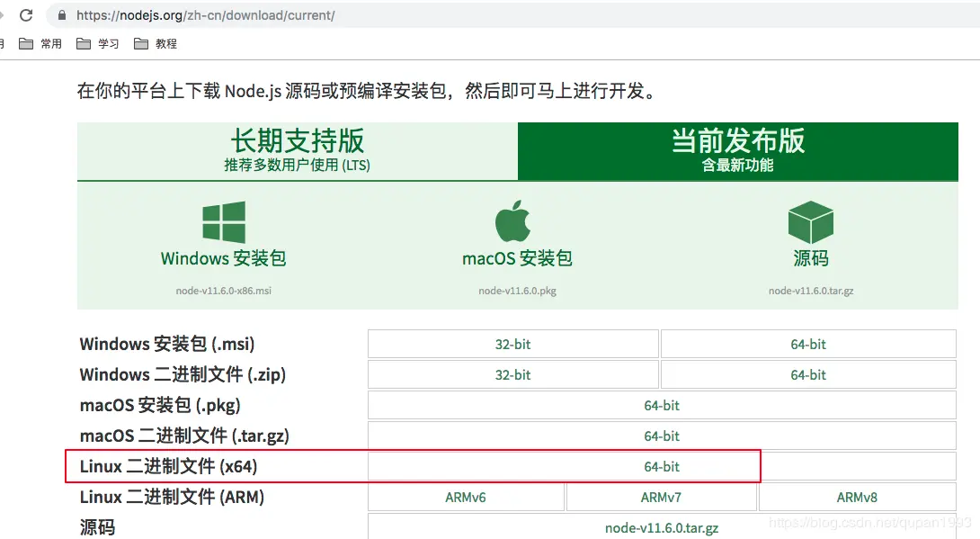Click the Linux 二进制文件 (ARM) label

coord(172,497)
